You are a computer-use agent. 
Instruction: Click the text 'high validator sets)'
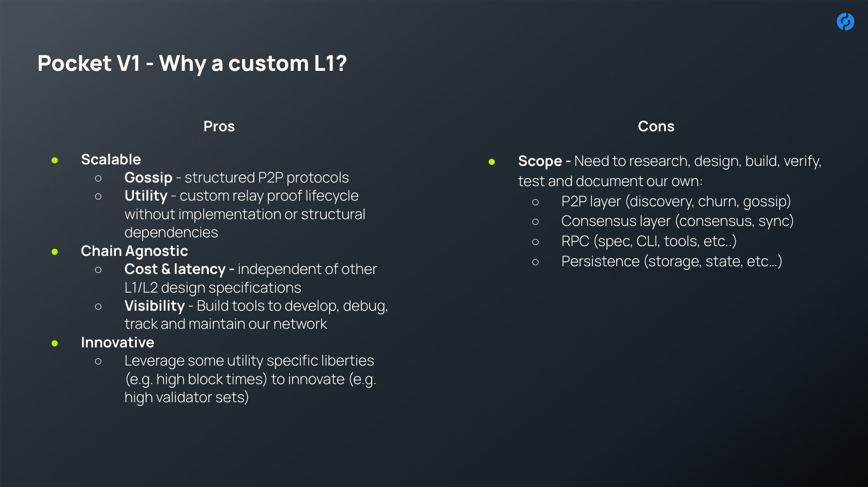click(x=186, y=398)
